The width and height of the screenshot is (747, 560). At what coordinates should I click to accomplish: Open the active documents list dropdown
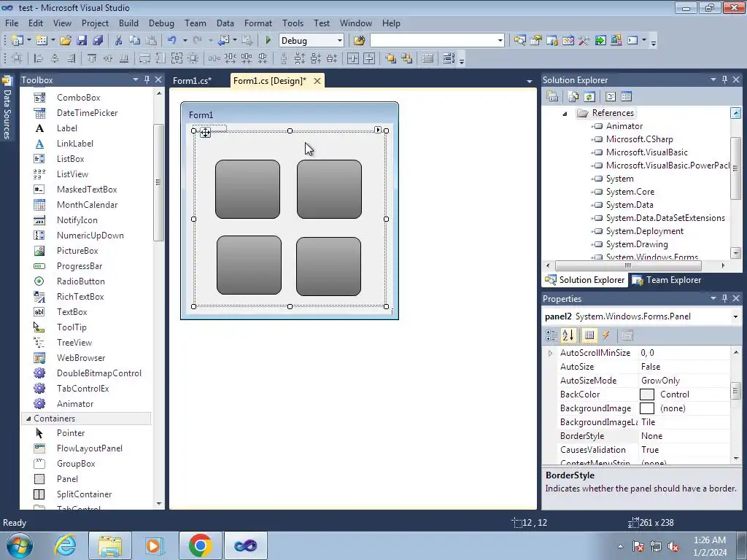529,81
